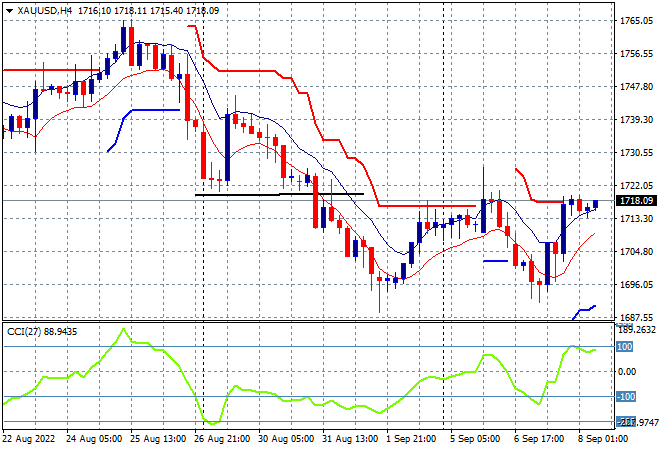Select the 5 Sep 05:00 time label
This screenshot has height=450, width=660.
click(474, 439)
